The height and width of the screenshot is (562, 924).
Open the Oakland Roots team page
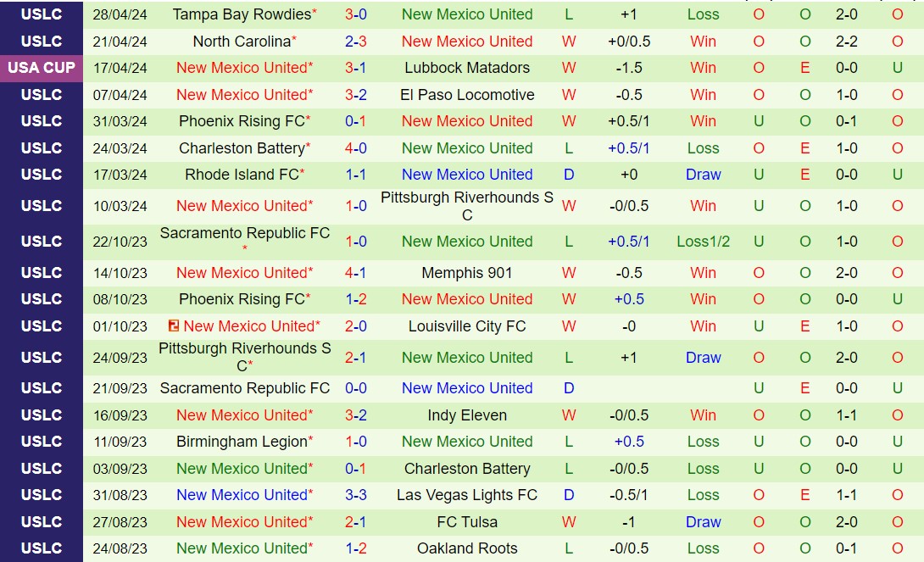coord(467,548)
